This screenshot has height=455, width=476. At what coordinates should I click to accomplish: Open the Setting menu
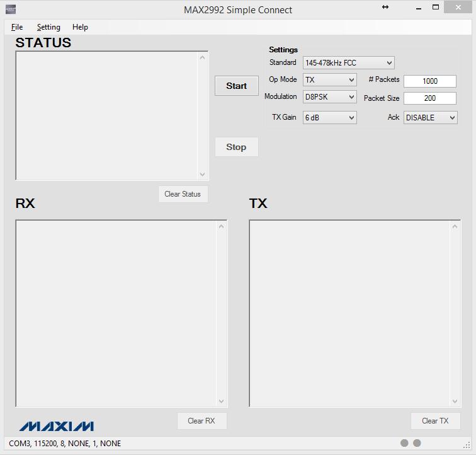click(x=48, y=27)
